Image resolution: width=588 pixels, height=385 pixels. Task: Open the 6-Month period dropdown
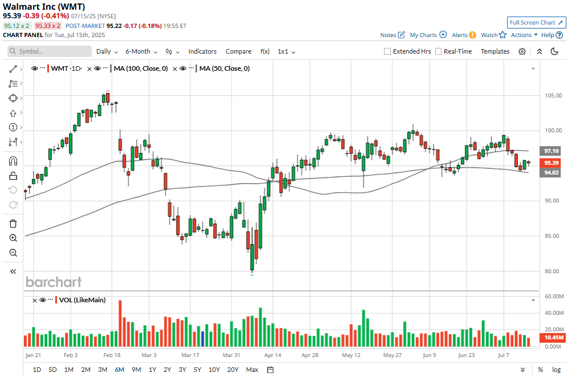coord(141,51)
